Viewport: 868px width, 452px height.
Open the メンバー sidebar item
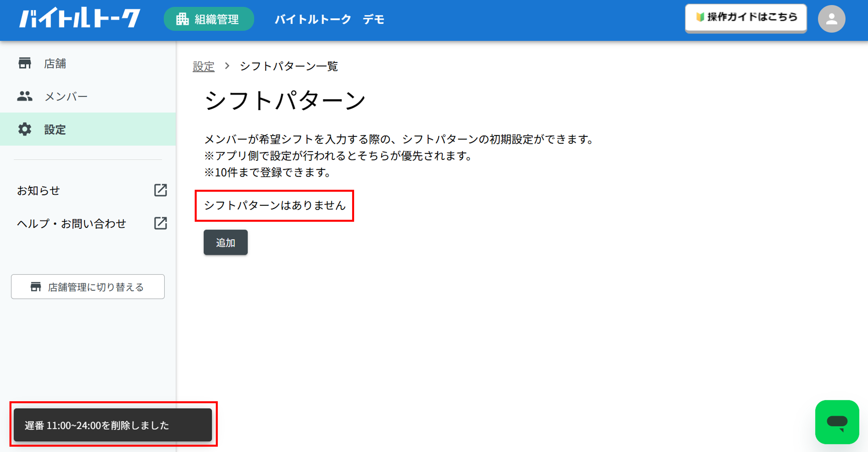point(88,96)
